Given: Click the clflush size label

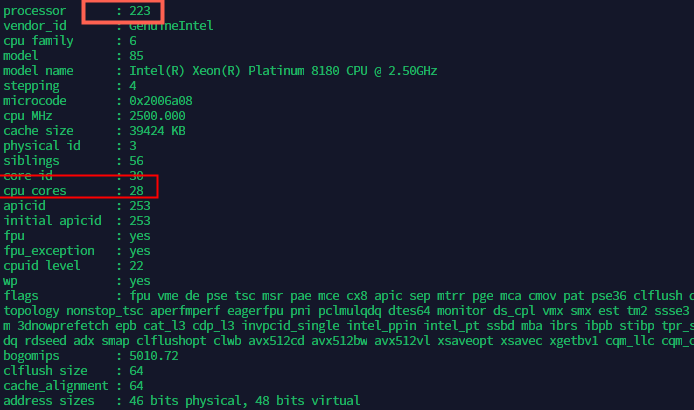Looking at the screenshot, I should [x=45, y=371].
